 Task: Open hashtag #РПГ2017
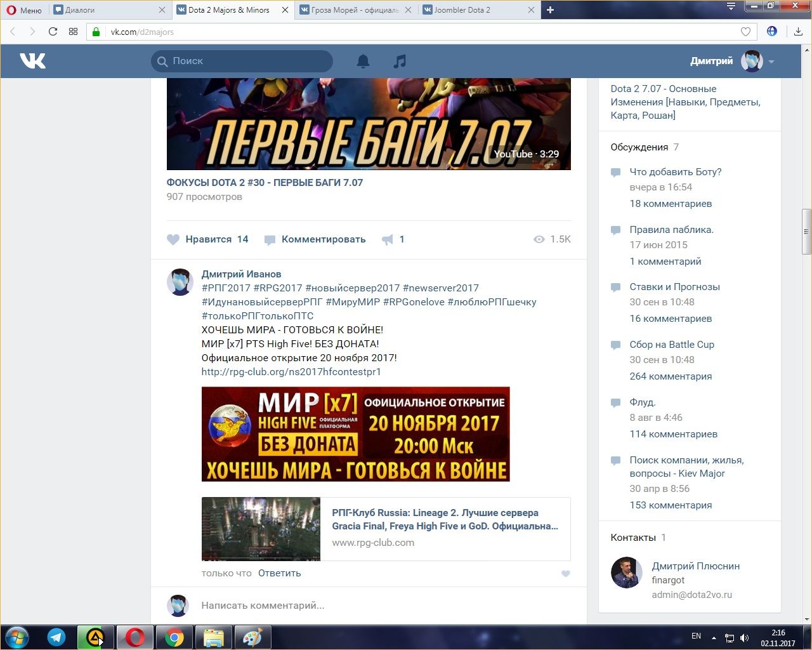click(x=226, y=288)
